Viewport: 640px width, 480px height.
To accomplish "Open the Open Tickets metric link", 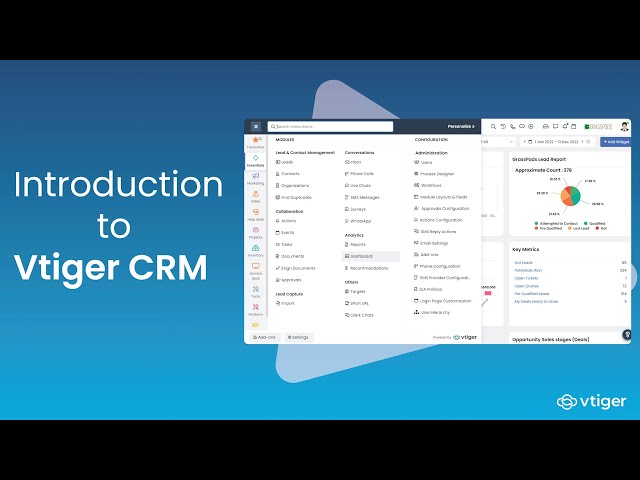I will [526, 278].
